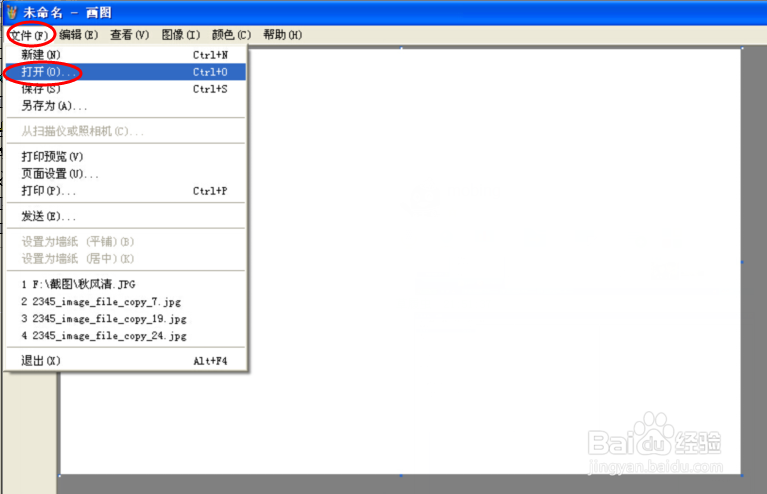The height and width of the screenshot is (494, 767).
Task: Open the 图像(I) menu
Action: (x=180, y=35)
